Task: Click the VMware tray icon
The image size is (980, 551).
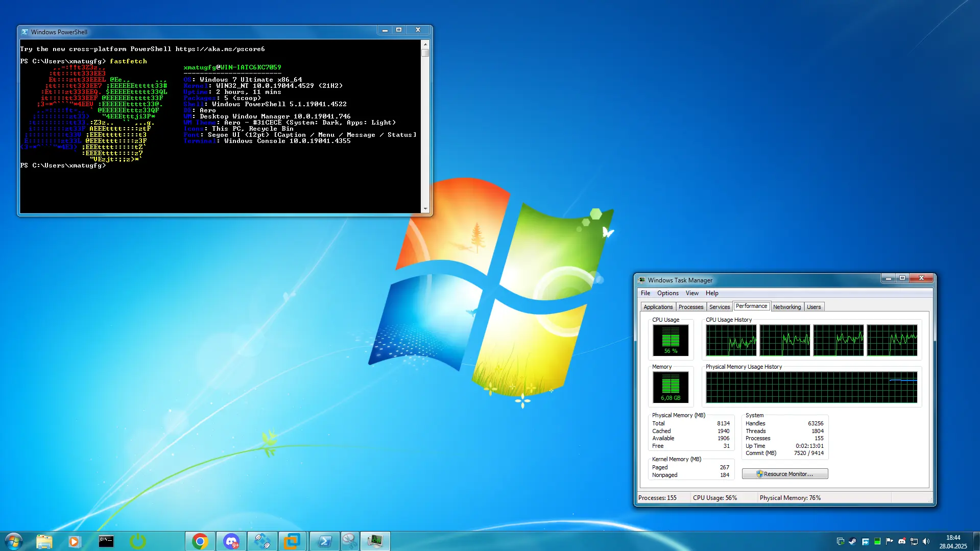Action: pyautogui.click(x=841, y=541)
